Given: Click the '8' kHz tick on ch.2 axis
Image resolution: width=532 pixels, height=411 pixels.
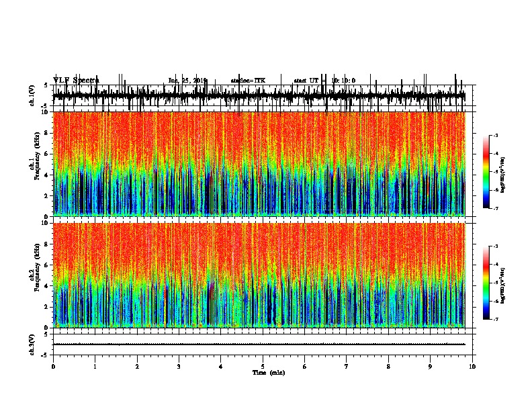Looking at the screenshot, I should [46, 244].
